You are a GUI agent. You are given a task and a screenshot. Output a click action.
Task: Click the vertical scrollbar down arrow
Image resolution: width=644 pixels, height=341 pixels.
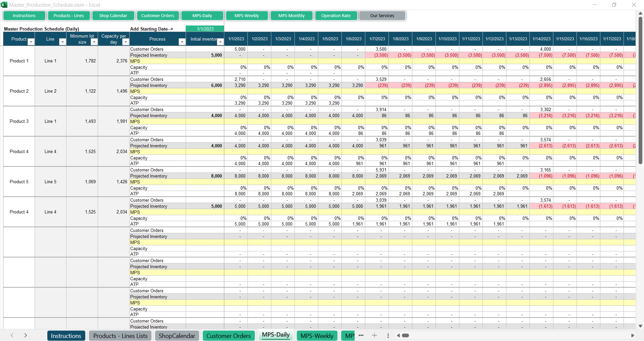tap(640, 326)
